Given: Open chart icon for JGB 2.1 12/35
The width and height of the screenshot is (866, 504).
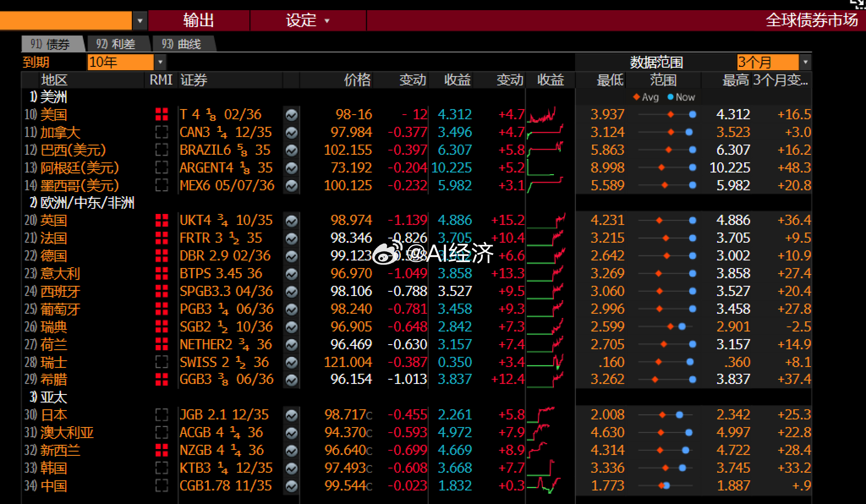Looking at the screenshot, I should 291,415.
